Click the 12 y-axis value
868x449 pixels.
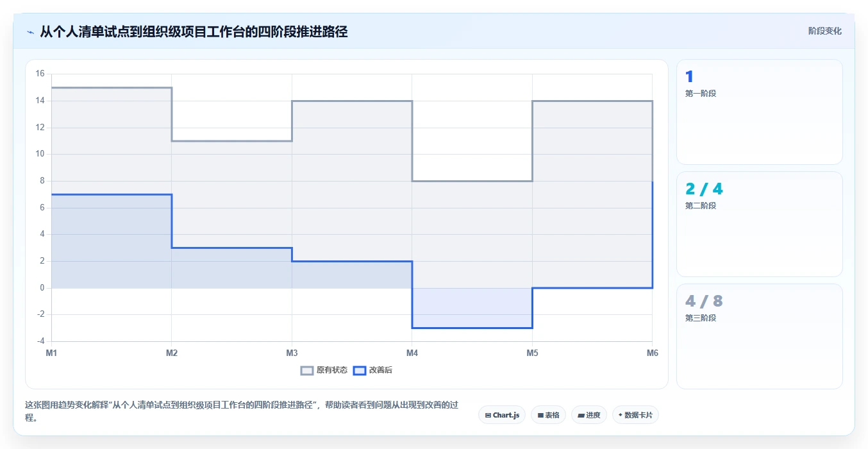[x=40, y=127]
